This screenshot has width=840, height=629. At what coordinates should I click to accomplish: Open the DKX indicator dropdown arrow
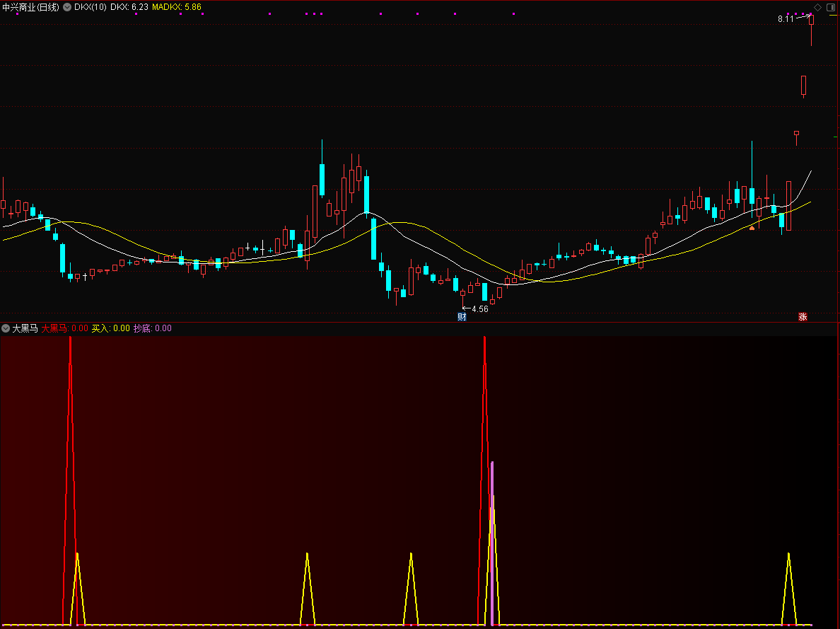click(x=67, y=7)
